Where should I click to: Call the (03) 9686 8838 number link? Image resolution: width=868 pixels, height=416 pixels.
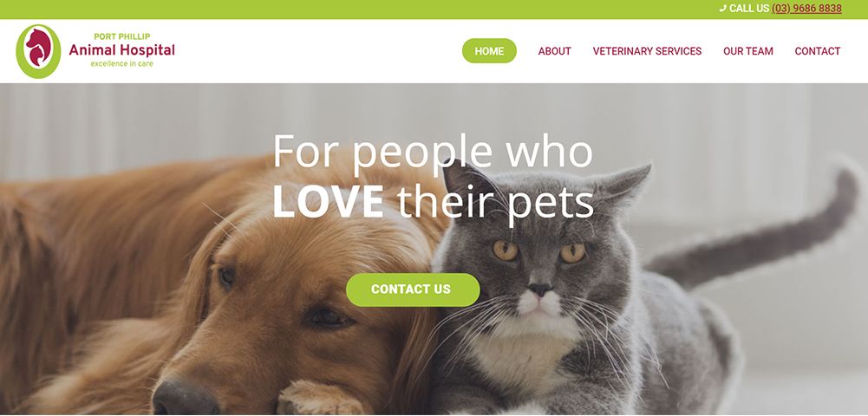(806, 9)
